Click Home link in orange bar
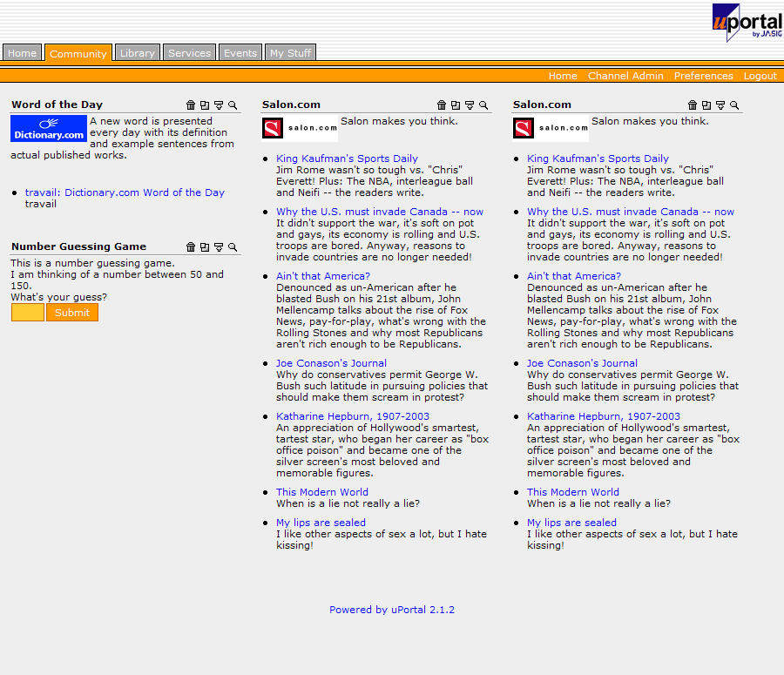The height and width of the screenshot is (675, 784). 563,76
